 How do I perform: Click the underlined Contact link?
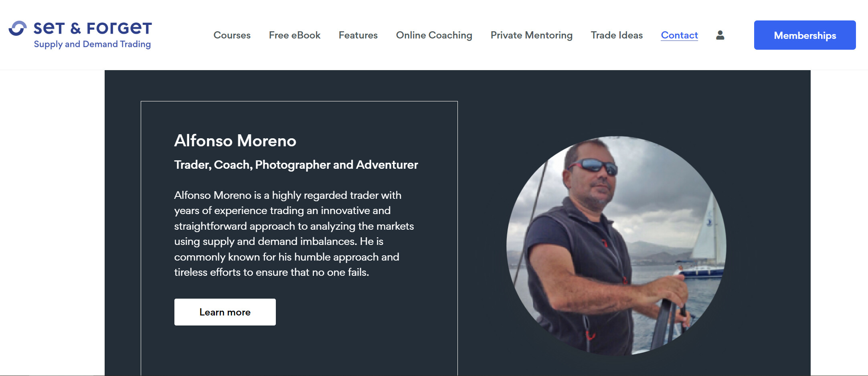click(x=680, y=35)
